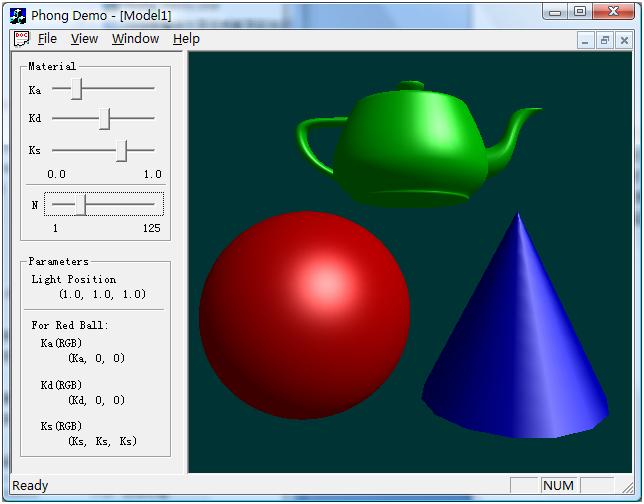Restore down the Model1 child window
Screen dimensions: 644x504
(x=605, y=41)
